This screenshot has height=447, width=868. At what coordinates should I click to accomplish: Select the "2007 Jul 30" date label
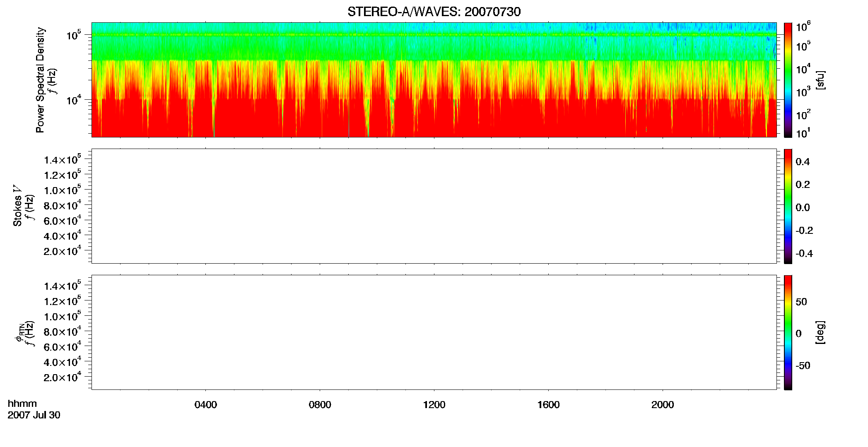[x=34, y=415]
